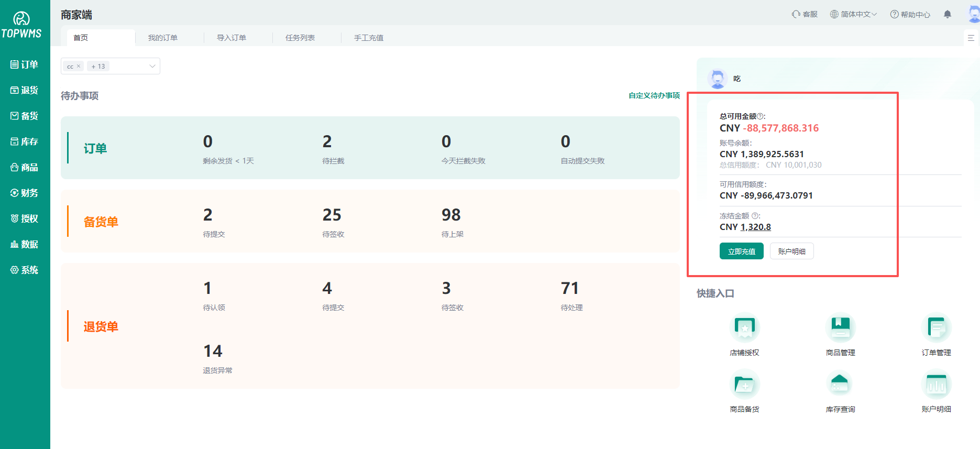Click the profile avatar beside 吃
The height and width of the screenshot is (449, 980).
pos(717,79)
